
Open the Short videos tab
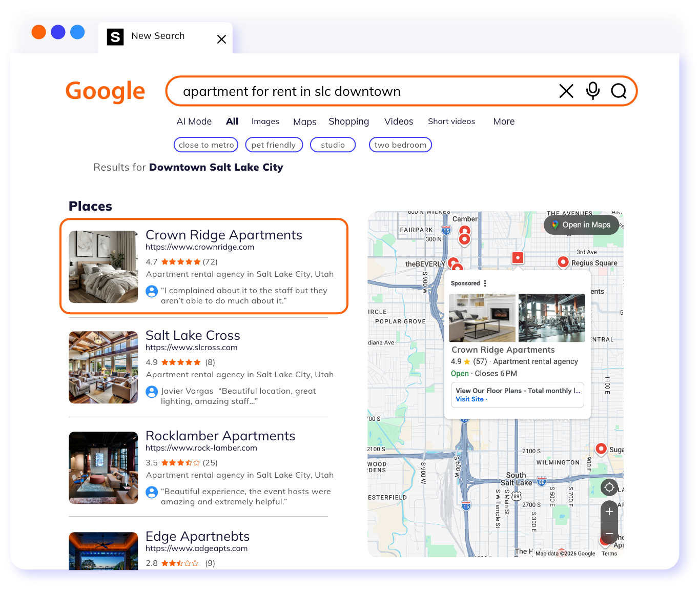(451, 121)
